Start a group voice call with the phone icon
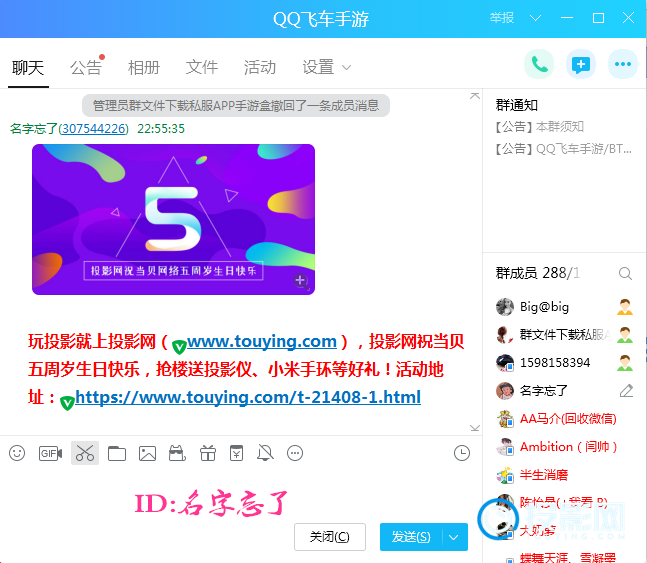This screenshot has width=647, height=563. tap(539, 65)
